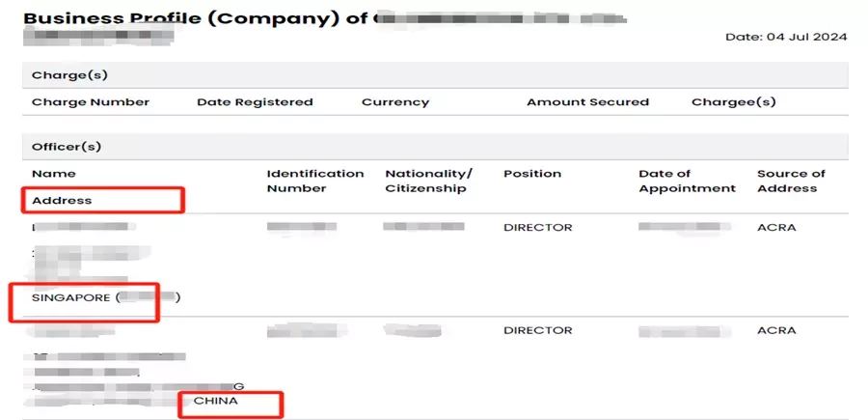The image size is (868, 420).
Task: Click the Officer(s) section header
Action: [67, 147]
